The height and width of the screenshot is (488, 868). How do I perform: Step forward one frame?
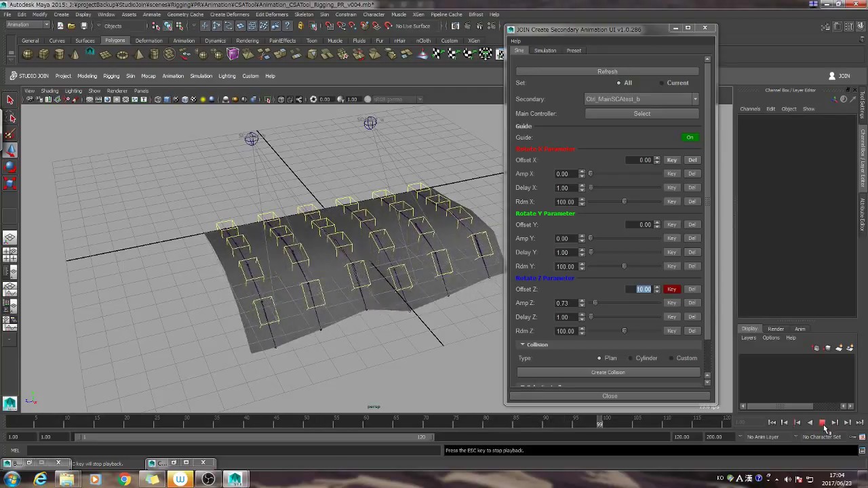(835, 422)
